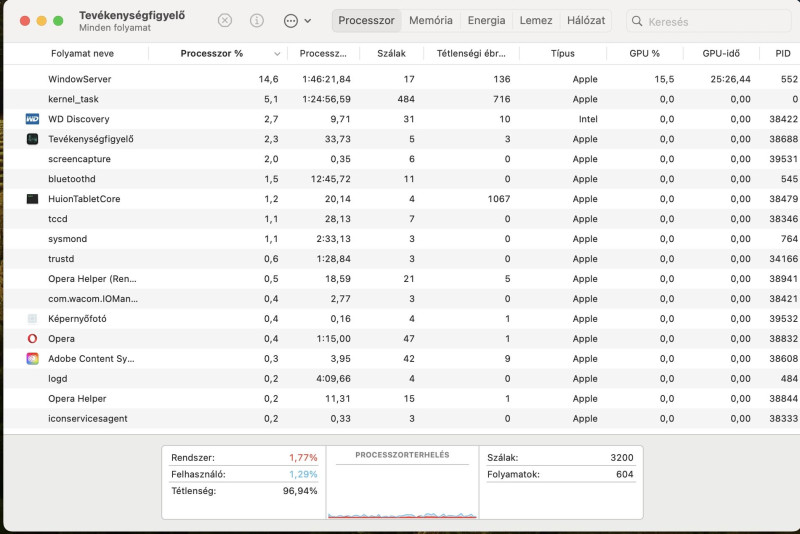
Task: Open the Energia tab
Action: (x=486, y=20)
